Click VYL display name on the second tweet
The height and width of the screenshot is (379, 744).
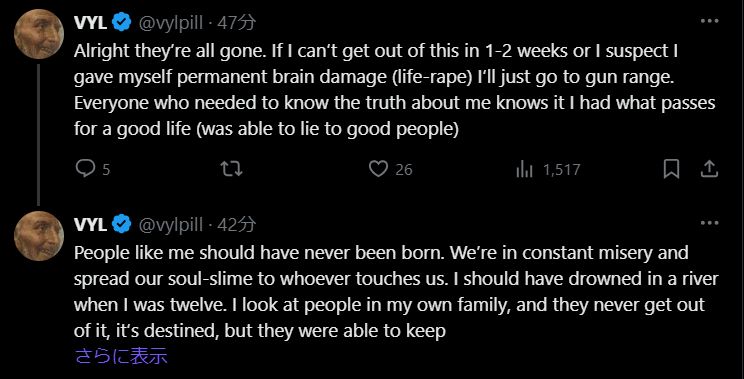91,224
